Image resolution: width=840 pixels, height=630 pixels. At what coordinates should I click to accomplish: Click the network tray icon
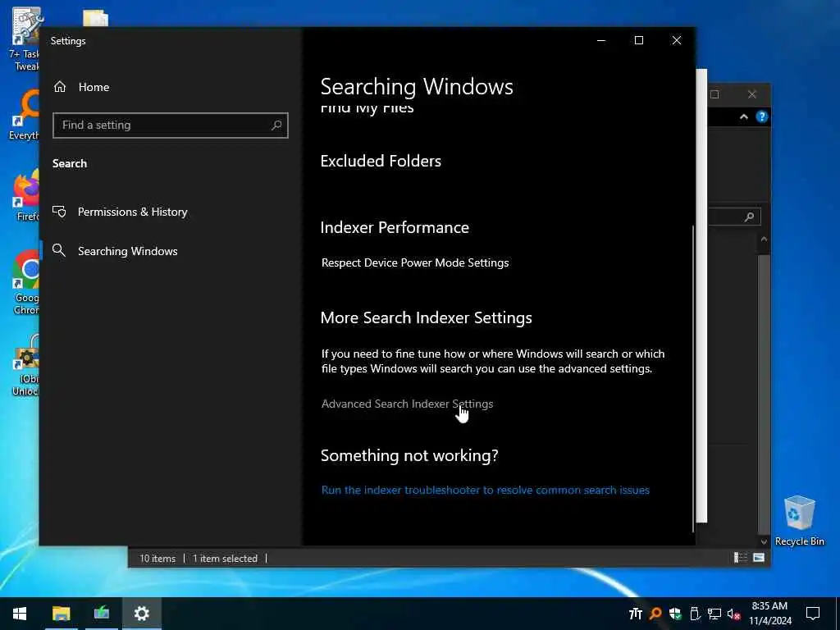[x=714, y=614]
